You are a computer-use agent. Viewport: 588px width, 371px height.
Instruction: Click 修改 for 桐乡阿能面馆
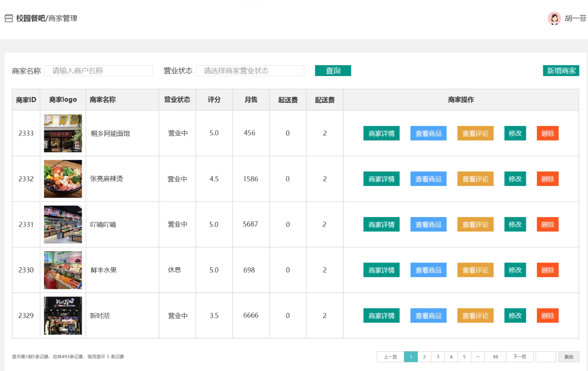pyautogui.click(x=515, y=133)
